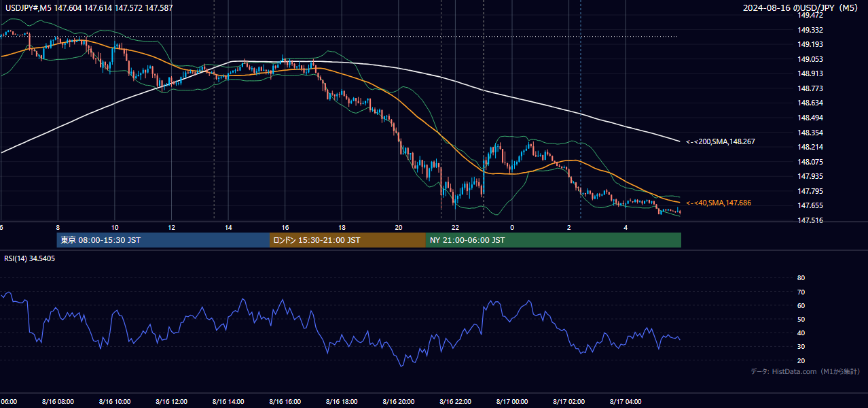Click the 8/16 08:00 date label
The width and height of the screenshot is (868, 408).
tap(58, 401)
